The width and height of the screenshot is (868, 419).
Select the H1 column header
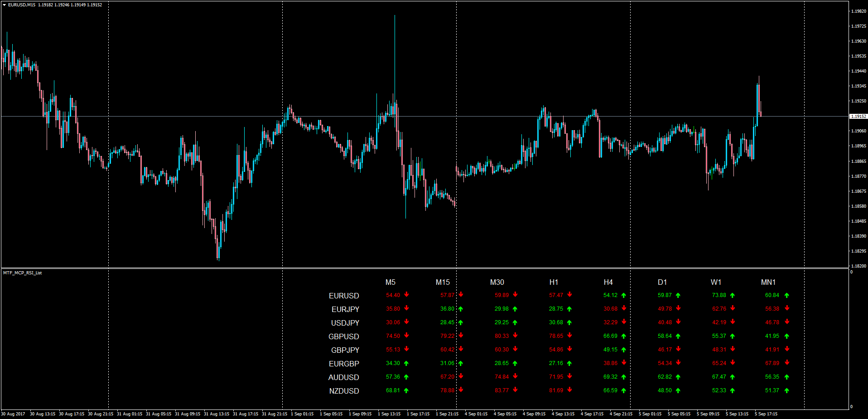(x=554, y=282)
